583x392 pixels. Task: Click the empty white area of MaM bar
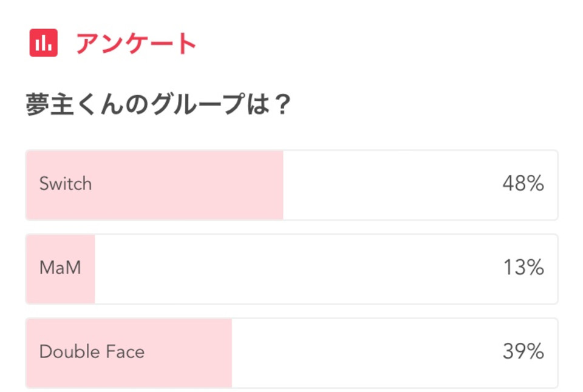tap(326, 269)
